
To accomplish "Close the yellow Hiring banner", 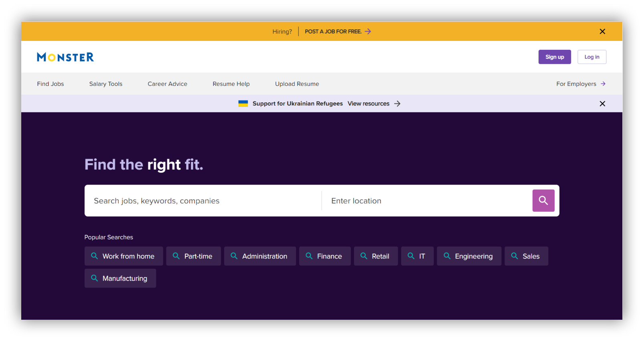I will coord(602,31).
